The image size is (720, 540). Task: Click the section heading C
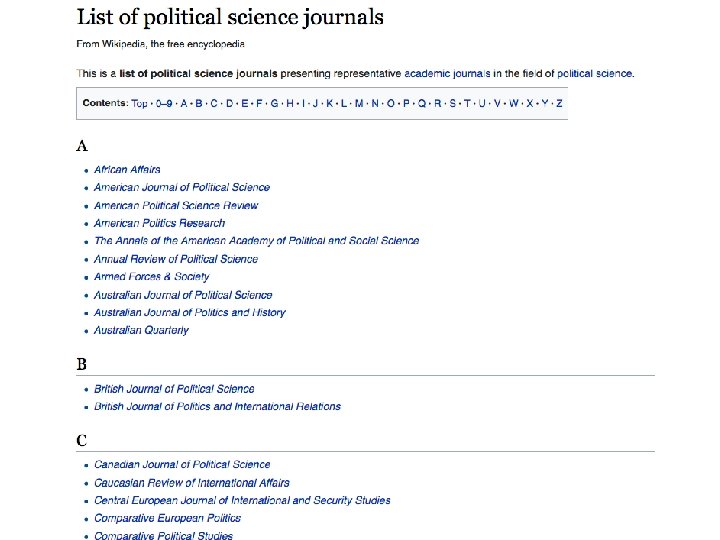point(81,440)
